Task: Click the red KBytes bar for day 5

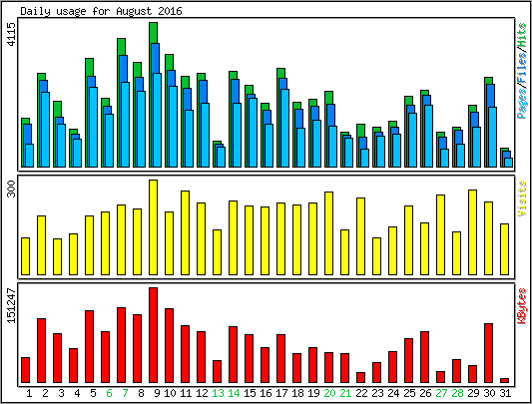Action: click(89, 347)
